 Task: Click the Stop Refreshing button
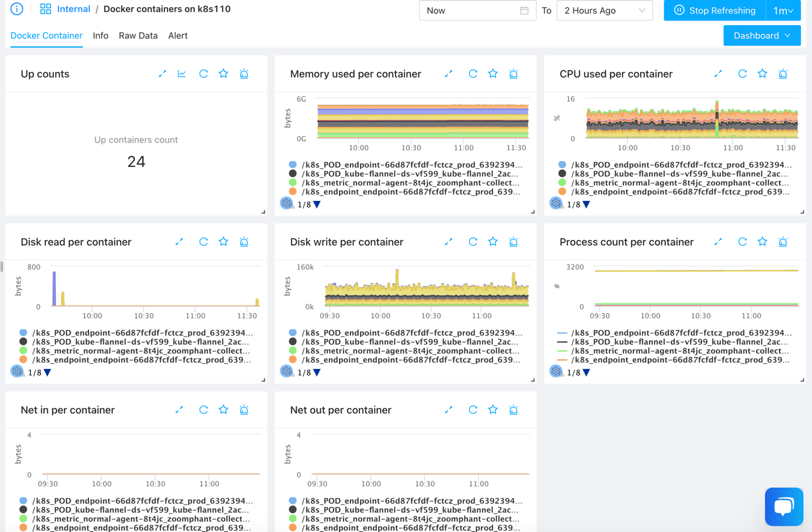click(x=714, y=11)
